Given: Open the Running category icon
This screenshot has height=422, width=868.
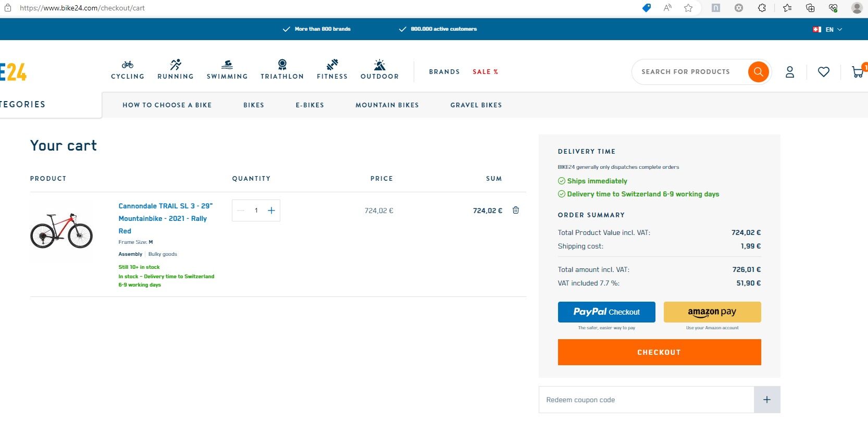Looking at the screenshot, I should pos(176,65).
